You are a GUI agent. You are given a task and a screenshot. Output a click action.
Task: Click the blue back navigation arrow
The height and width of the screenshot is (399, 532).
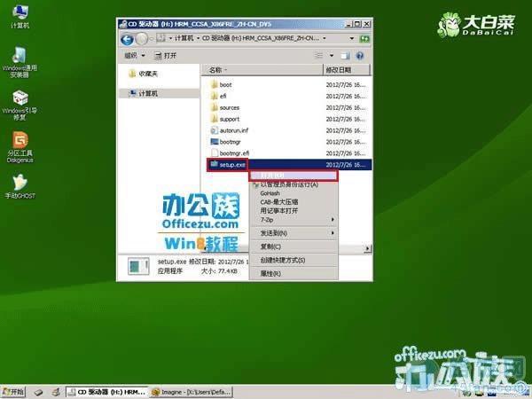(x=127, y=39)
